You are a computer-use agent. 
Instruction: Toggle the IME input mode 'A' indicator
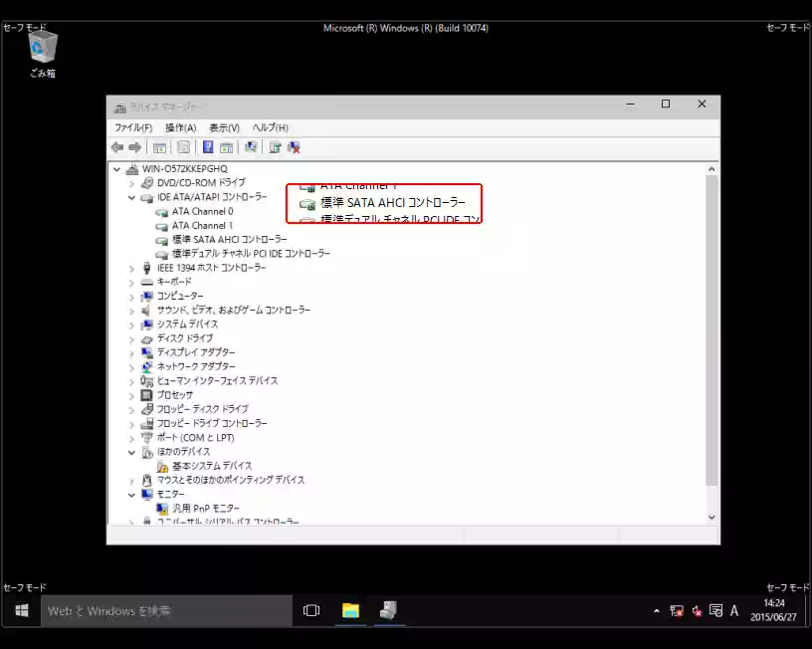734,611
